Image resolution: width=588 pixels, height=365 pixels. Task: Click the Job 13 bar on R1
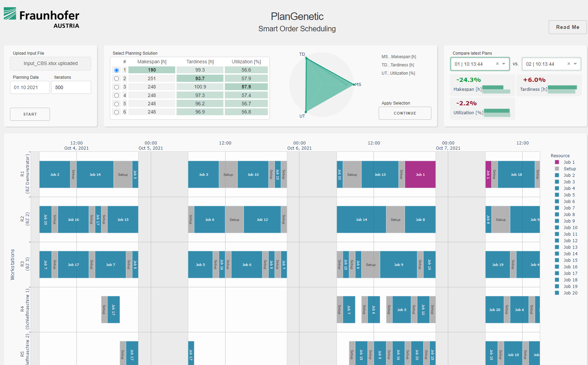[380, 174]
